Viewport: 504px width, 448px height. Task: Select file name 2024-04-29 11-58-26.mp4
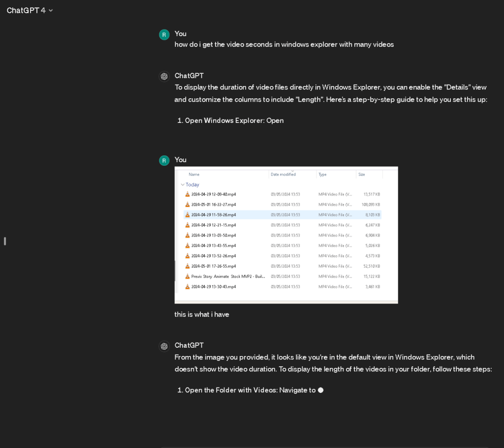coord(214,215)
